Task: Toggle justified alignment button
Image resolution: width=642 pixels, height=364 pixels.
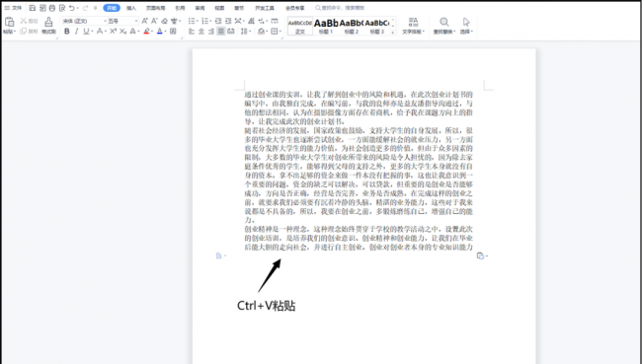Action: [x=220, y=32]
